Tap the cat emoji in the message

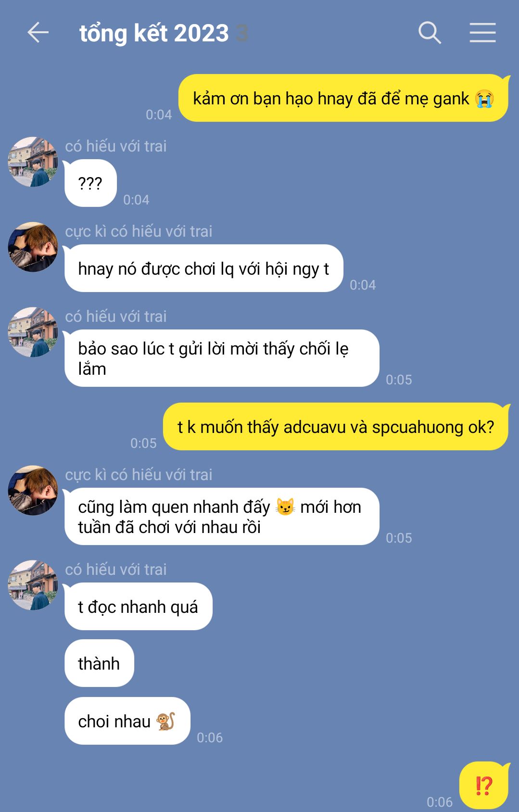click(x=285, y=507)
